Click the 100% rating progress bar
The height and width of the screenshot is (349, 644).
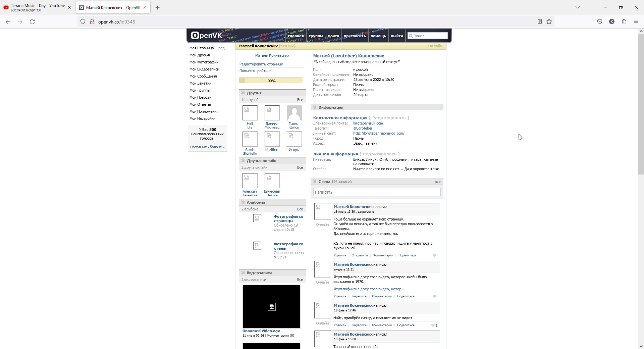[271, 81]
